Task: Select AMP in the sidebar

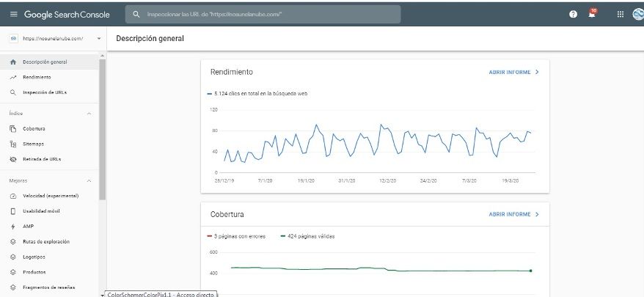Action: 49,227
